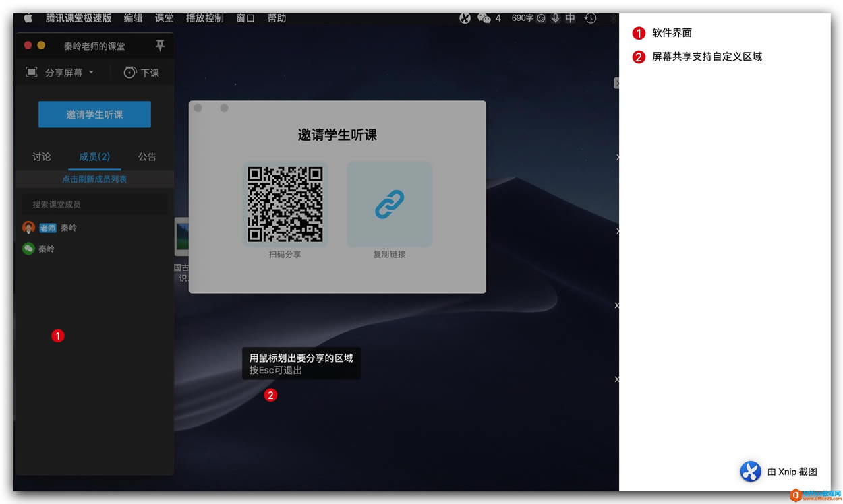Viewport: 843px width, 504px height.
Task: Open the Apple menu
Action: click(28, 18)
